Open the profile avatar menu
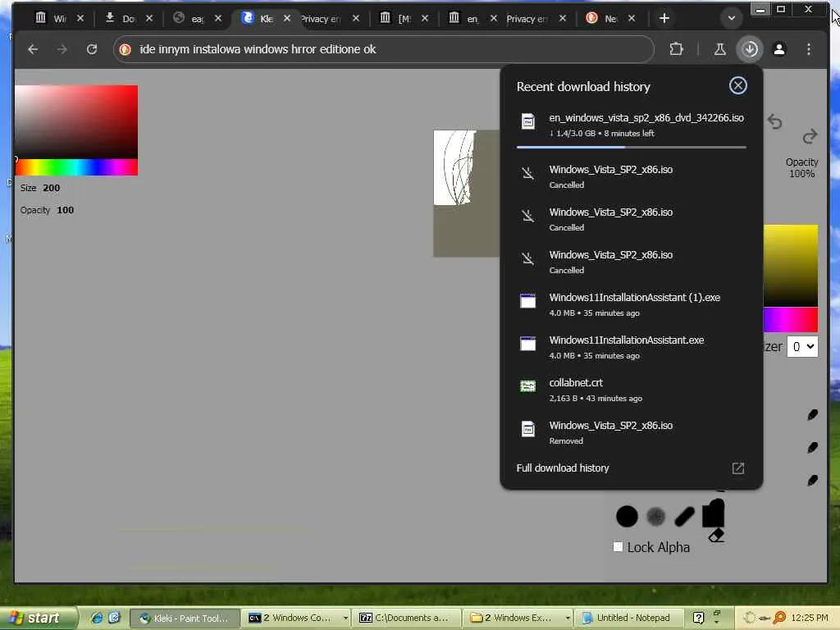The width and height of the screenshot is (840, 630). pos(779,49)
